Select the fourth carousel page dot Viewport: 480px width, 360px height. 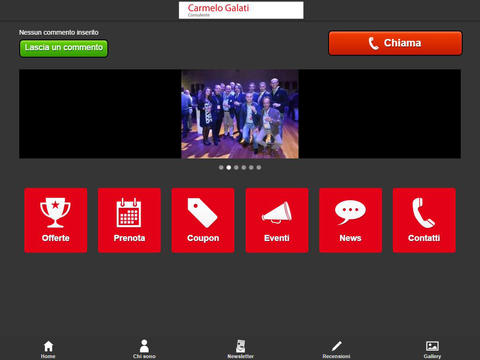click(244, 167)
